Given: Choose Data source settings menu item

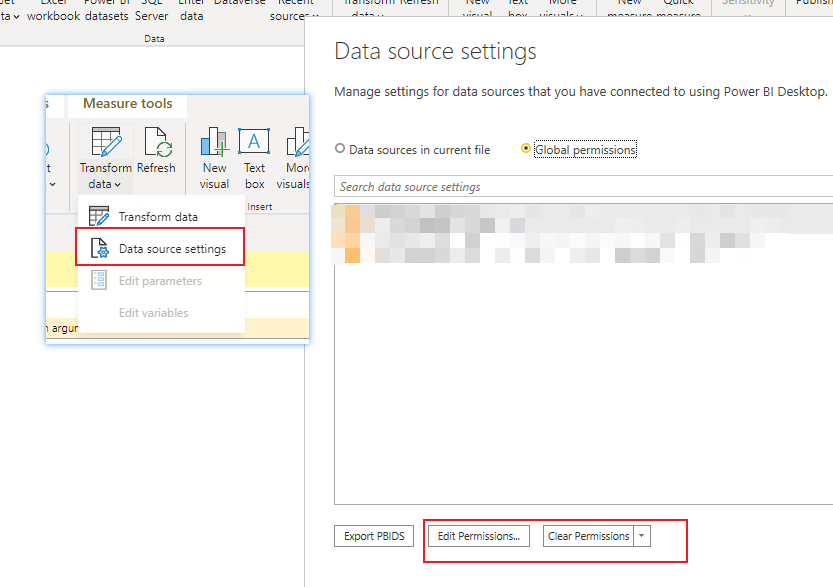Looking at the screenshot, I should tap(160, 248).
